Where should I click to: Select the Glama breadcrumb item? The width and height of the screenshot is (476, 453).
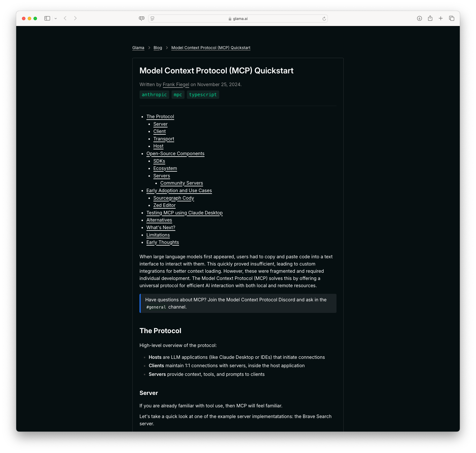(138, 48)
